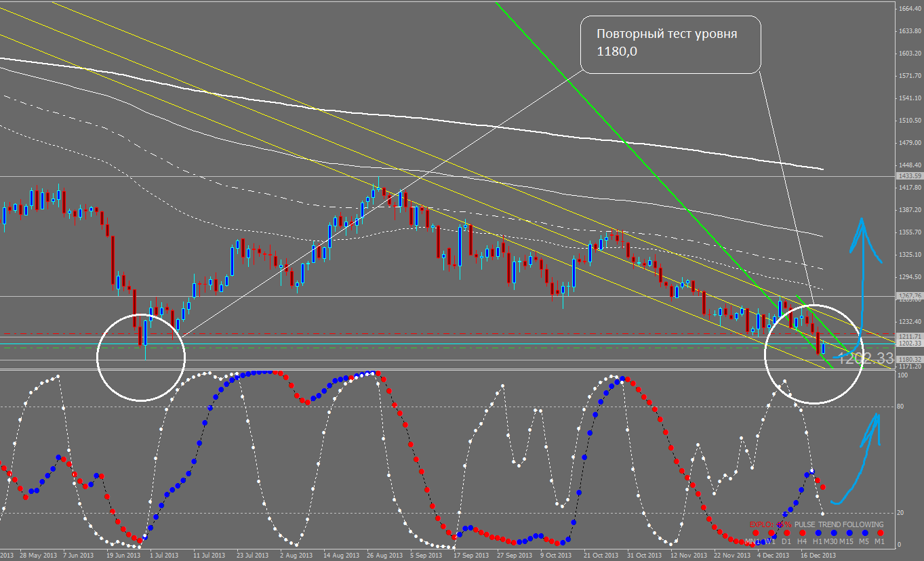The width and height of the screenshot is (924, 561).
Task: Click the H4 timeframe label
Action: coord(802,541)
